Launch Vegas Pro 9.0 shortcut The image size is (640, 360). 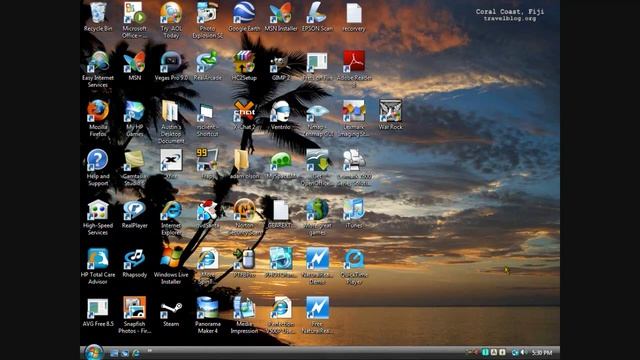click(x=171, y=66)
